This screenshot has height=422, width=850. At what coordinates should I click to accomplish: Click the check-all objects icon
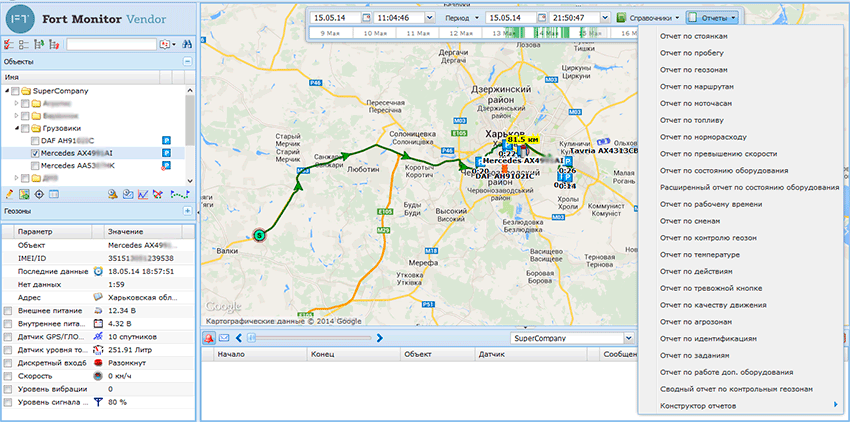click(9, 44)
